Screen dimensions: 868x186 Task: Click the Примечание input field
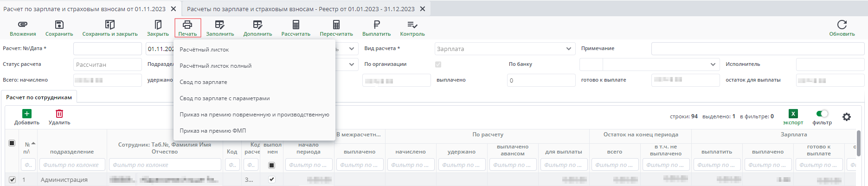[x=758, y=49]
